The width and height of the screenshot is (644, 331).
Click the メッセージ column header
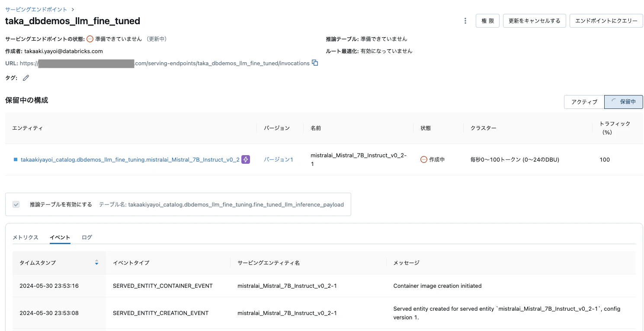406,263
